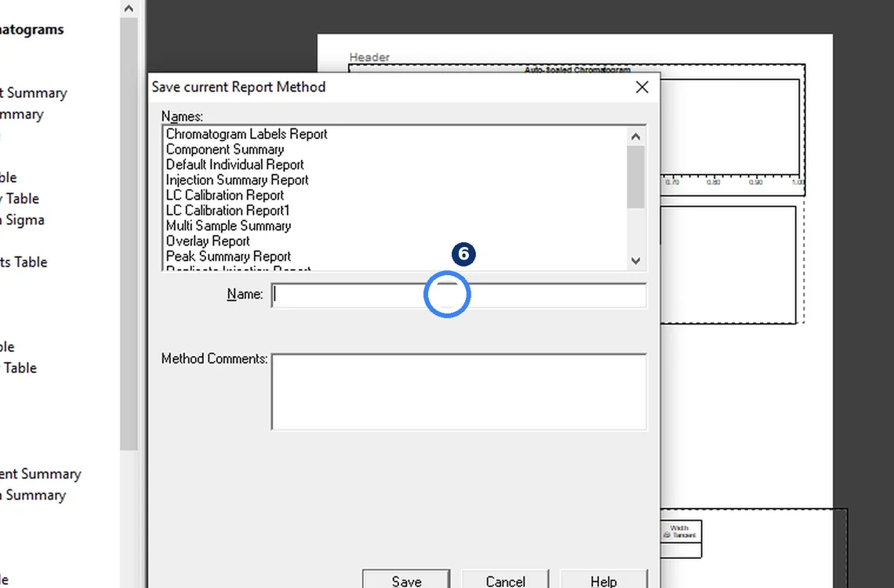
Task: Select Chromatogram Labels Report in Names list
Action: tap(246, 134)
